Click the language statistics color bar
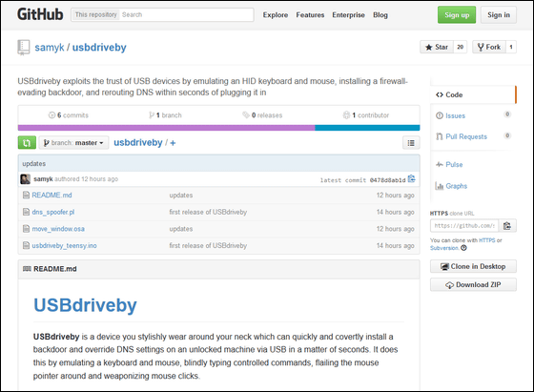Screen dimensions: 534x392 click(219, 128)
